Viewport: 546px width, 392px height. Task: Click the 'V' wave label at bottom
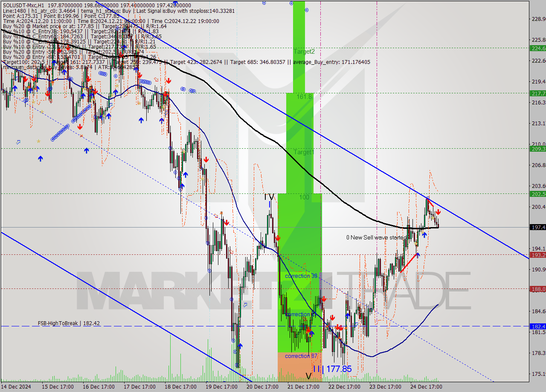[x=309, y=376]
